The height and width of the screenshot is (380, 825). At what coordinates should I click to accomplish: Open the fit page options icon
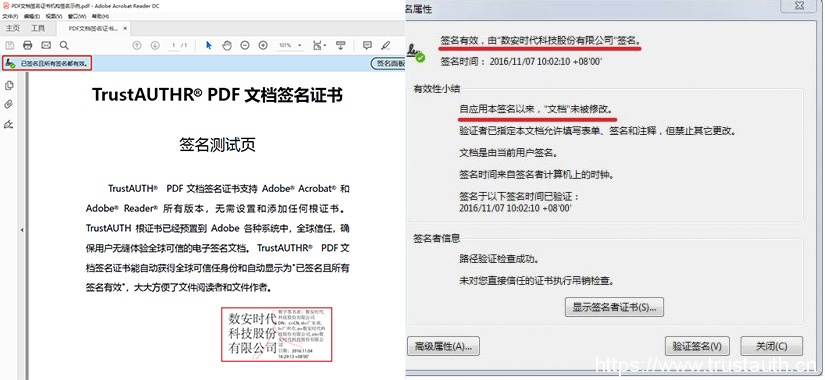coord(319,45)
